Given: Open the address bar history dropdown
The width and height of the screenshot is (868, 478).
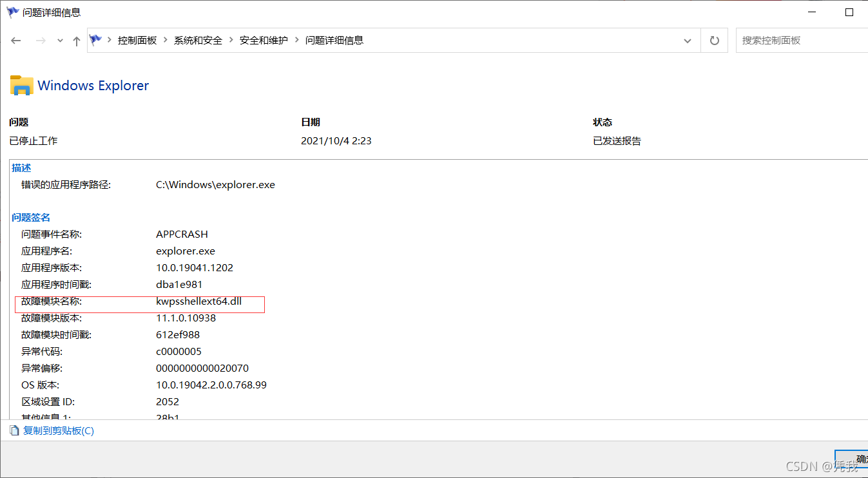Looking at the screenshot, I should 687,40.
